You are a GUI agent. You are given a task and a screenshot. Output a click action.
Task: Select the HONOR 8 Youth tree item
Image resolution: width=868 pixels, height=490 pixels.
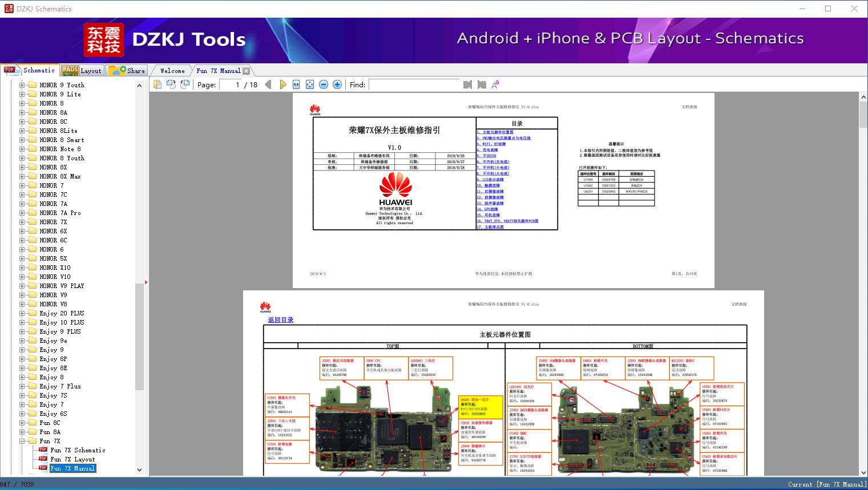coord(62,158)
